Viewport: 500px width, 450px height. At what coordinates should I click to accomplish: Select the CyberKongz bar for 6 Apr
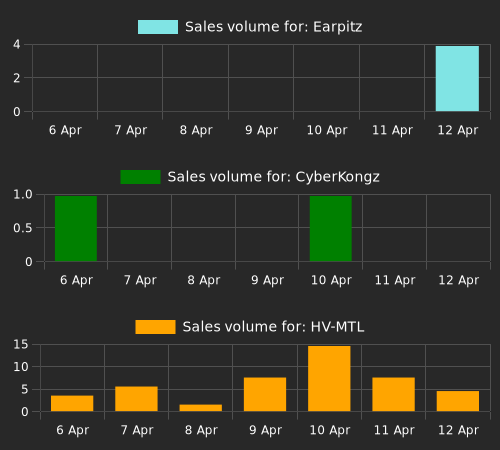76,229
